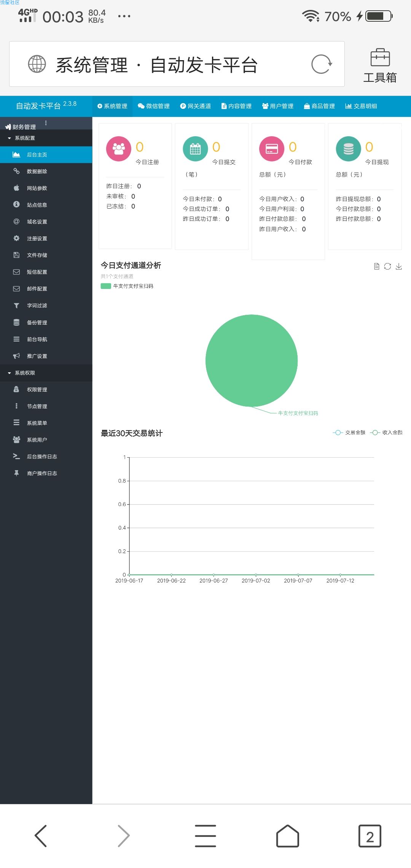Switch to the 商品管理 top tab
411x868 pixels.
pyautogui.click(x=320, y=106)
